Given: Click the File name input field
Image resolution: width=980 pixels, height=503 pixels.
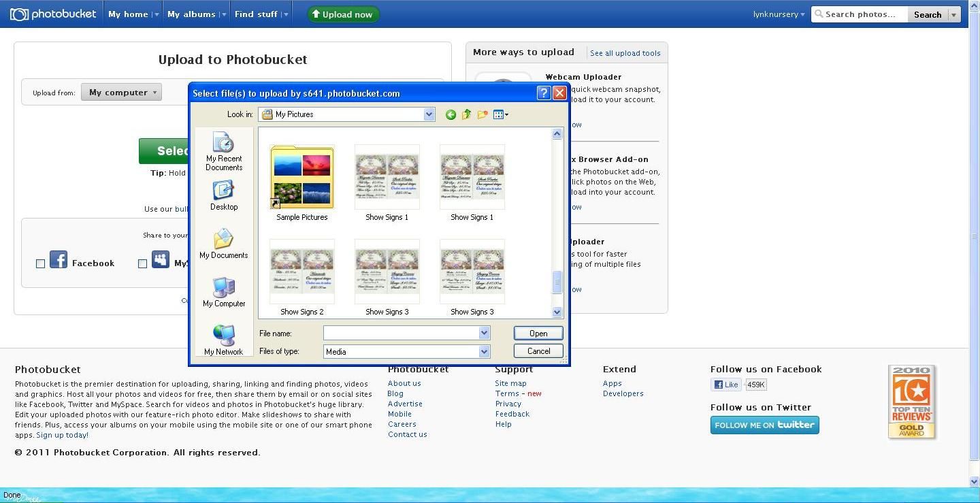Looking at the screenshot, I should tap(401, 333).
